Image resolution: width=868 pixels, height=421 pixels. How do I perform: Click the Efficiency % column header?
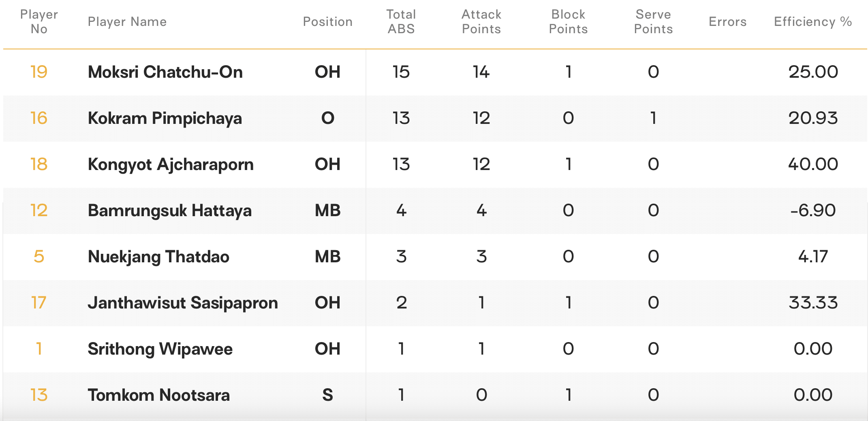pyautogui.click(x=812, y=22)
